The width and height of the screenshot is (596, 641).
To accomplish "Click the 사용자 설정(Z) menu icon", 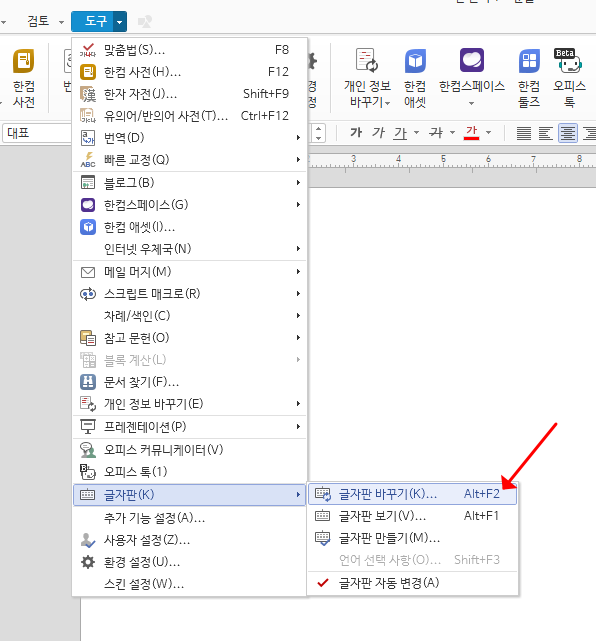I will 88,540.
